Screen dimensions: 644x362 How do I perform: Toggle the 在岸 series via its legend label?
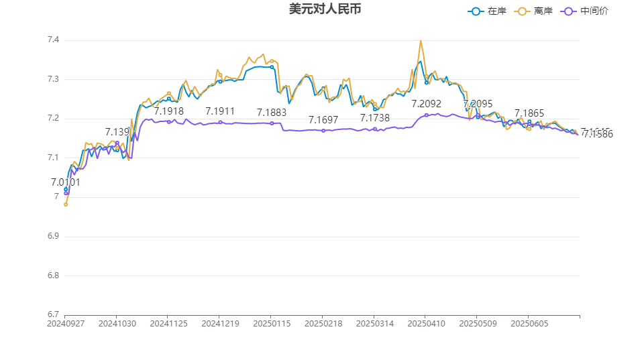click(496, 11)
